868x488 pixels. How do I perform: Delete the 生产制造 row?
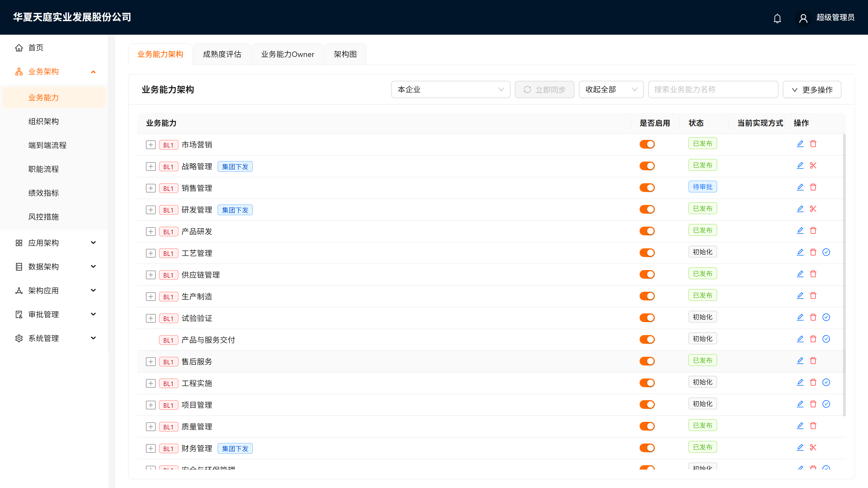coord(813,296)
